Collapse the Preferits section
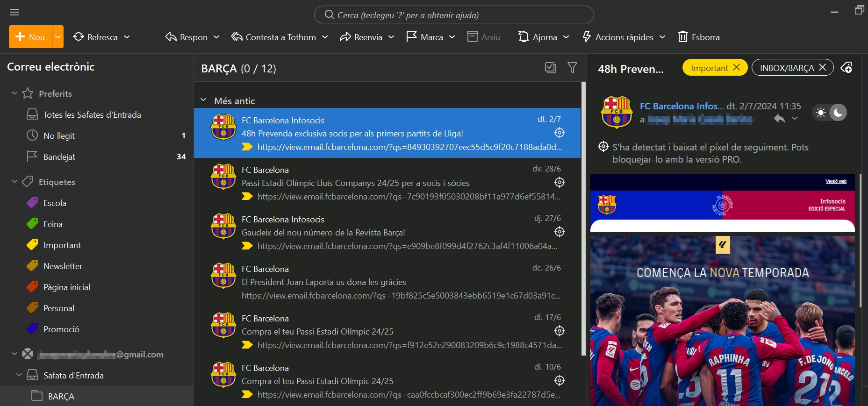The height and width of the screenshot is (406, 868). tap(14, 93)
